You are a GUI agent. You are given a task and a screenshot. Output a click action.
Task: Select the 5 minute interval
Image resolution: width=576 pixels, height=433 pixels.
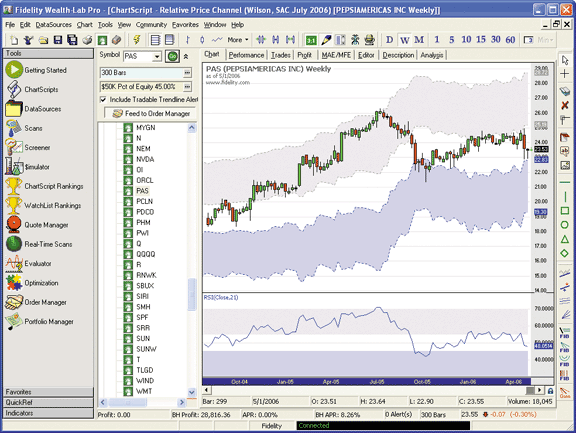coord(451,39)
